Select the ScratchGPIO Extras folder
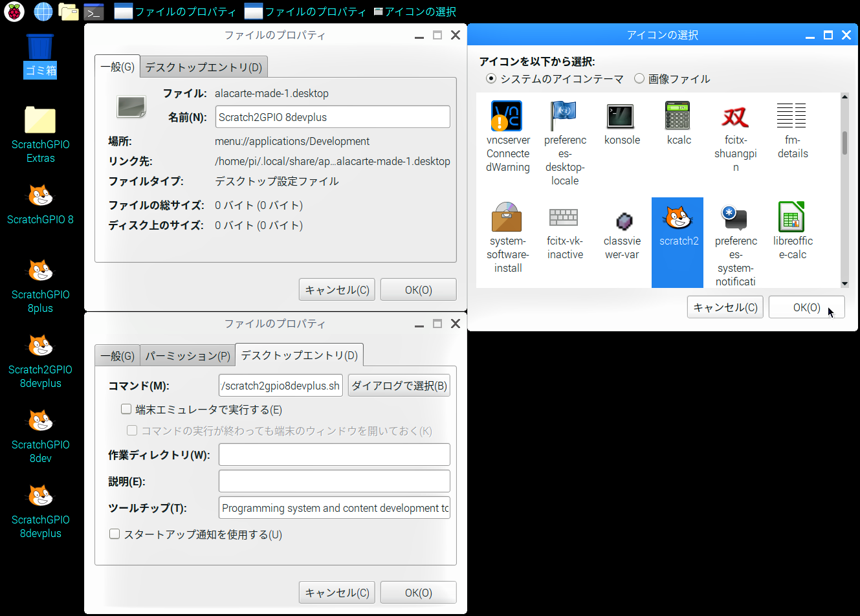This screenshot has width=860, height=616. [x=40, y=135]
